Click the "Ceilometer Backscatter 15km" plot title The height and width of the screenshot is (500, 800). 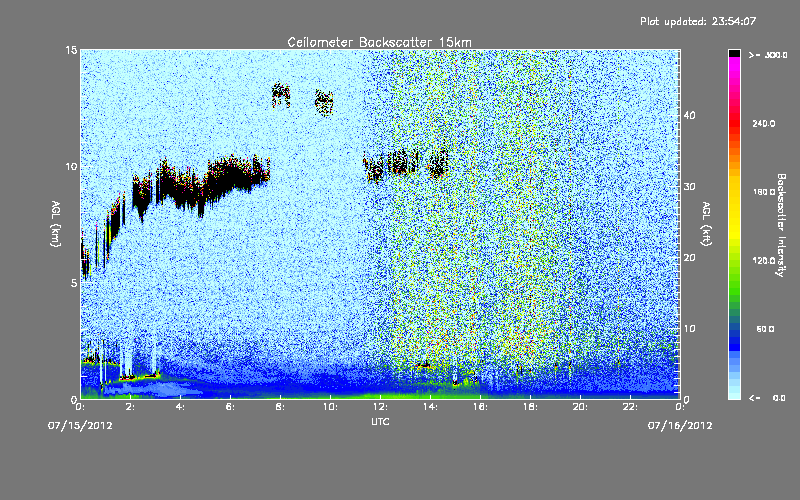pos(379,42)
